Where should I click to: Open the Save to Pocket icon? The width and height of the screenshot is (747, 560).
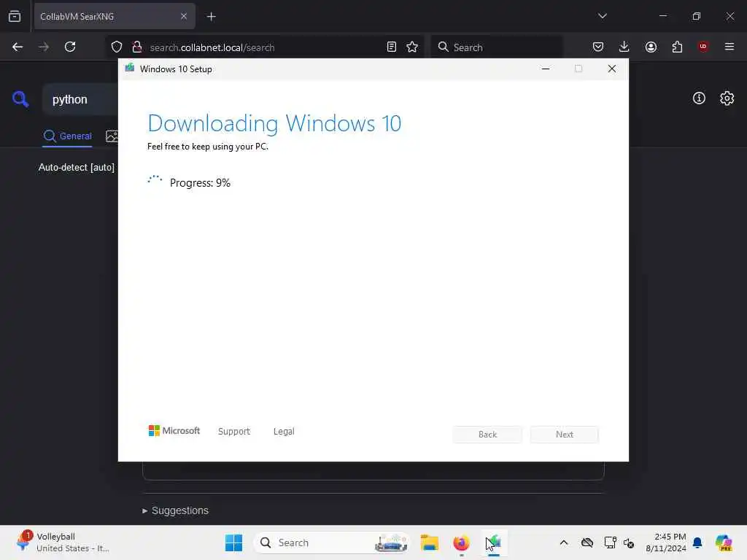click(x=598, y=47)
